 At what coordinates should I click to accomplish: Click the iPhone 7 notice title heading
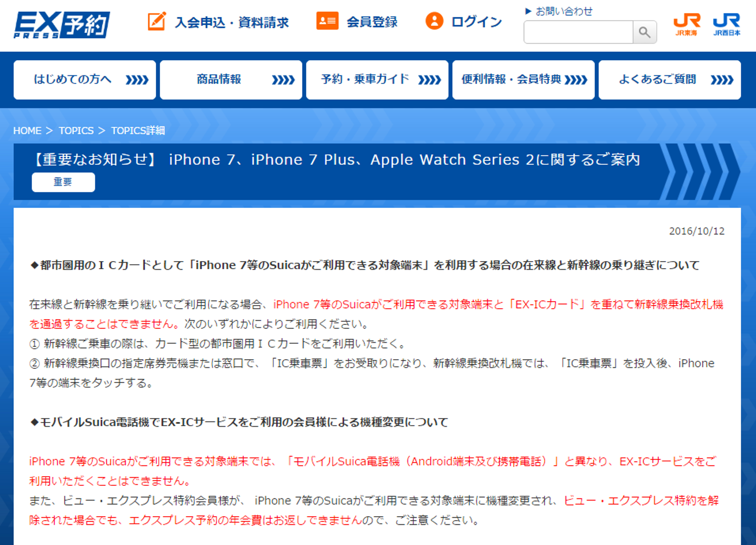(336, 160)
